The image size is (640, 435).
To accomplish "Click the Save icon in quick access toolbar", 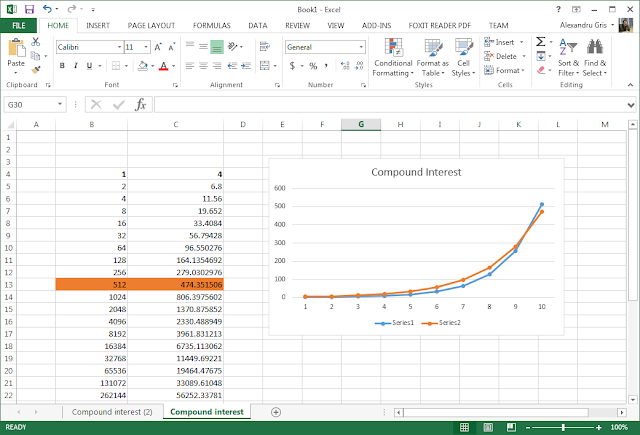I will point(29,8).
